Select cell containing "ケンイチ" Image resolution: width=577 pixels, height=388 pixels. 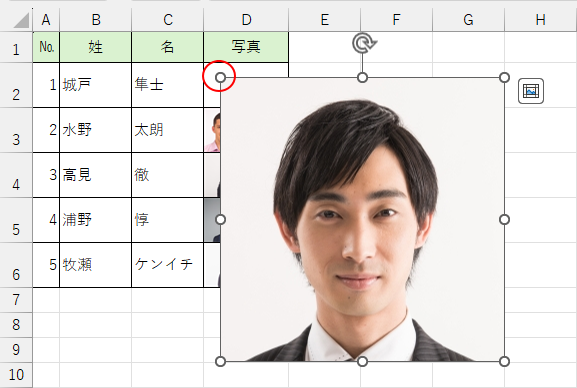[167, 265]
